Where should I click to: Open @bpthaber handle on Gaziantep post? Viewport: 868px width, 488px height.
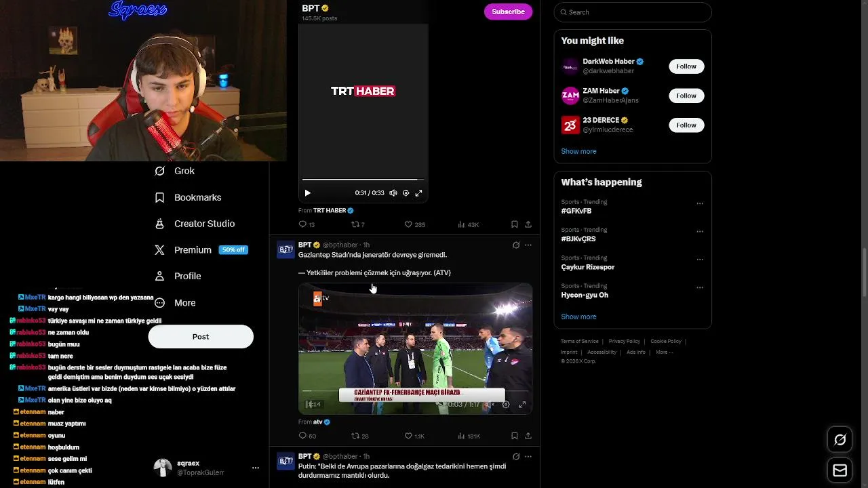[x=340, y=245]
